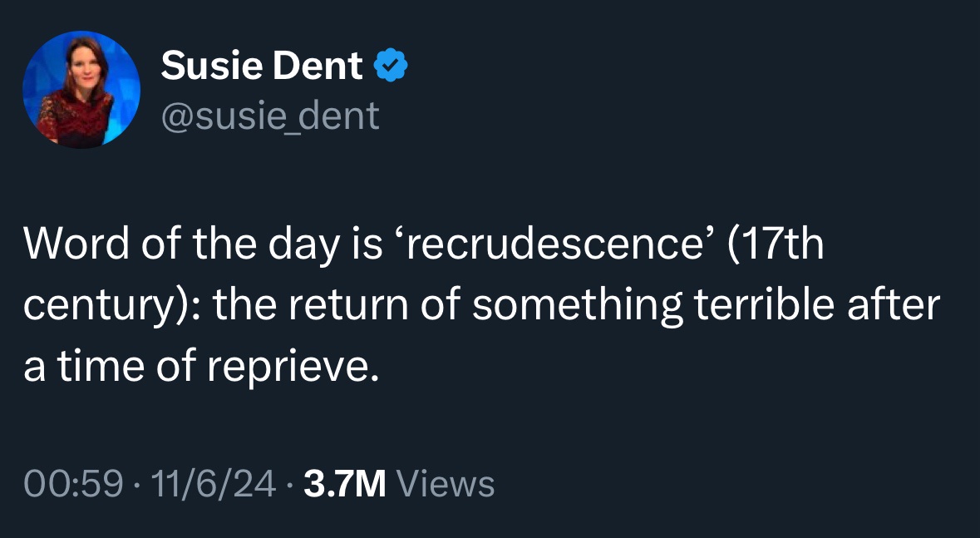Click the word 'time' in the last line
This screenshot has width=980, height=538.
[101, 368]
